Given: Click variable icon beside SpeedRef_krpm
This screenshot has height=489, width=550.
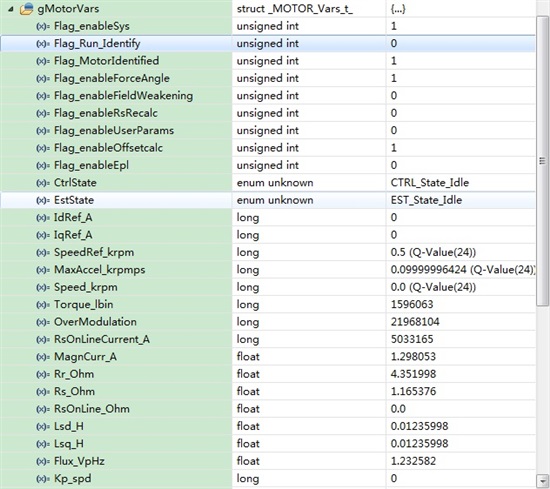Looking at the screenshot, I should pos(43,253).
